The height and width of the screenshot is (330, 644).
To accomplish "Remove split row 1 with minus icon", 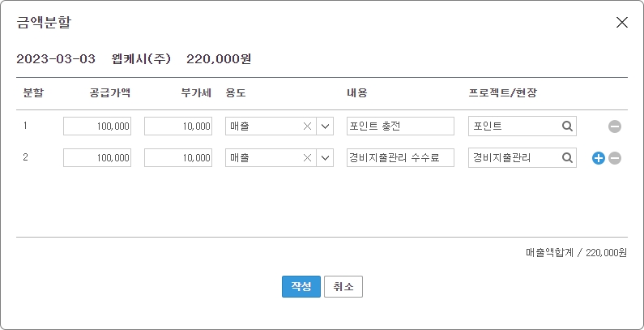I will [615, 126].
